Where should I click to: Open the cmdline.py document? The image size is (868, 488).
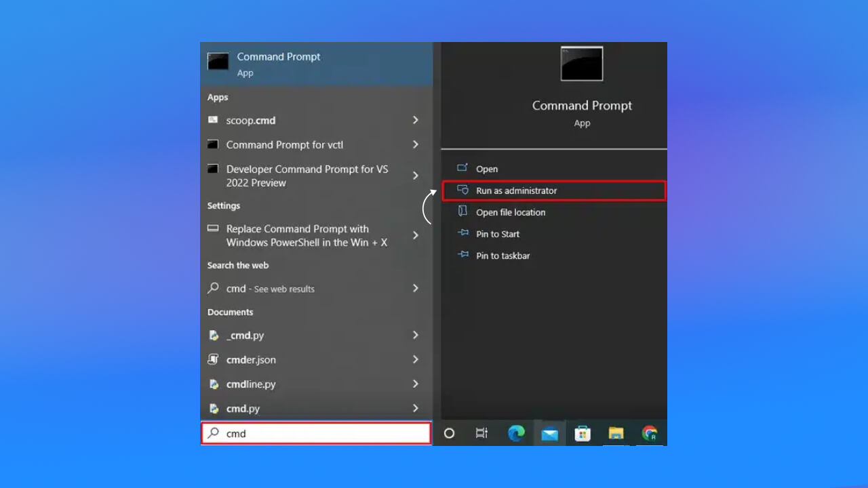(316, 384)
